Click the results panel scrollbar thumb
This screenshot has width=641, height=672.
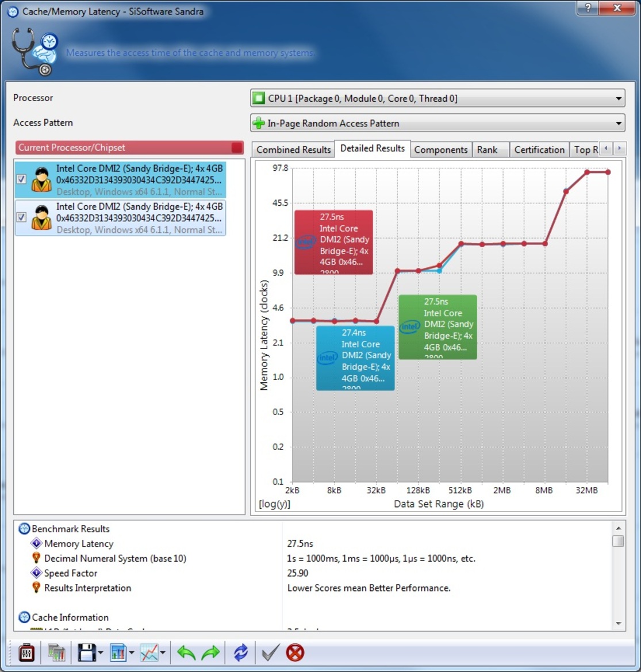(618, 541)
